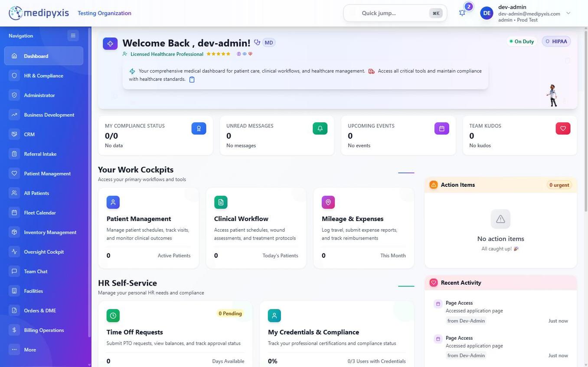The image size is (588, 367).
Task: Click the Billing Operations dollar icon
Action: tap(14, 330)
